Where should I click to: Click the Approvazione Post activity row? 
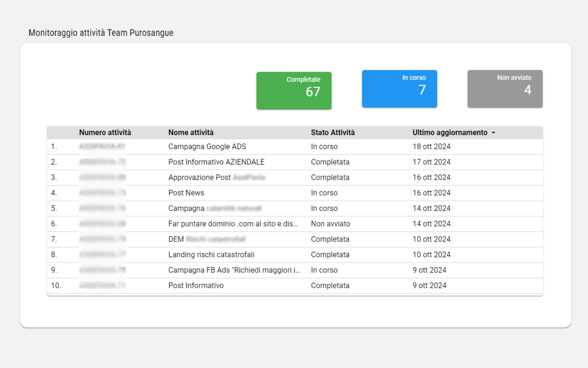point(295,177)
